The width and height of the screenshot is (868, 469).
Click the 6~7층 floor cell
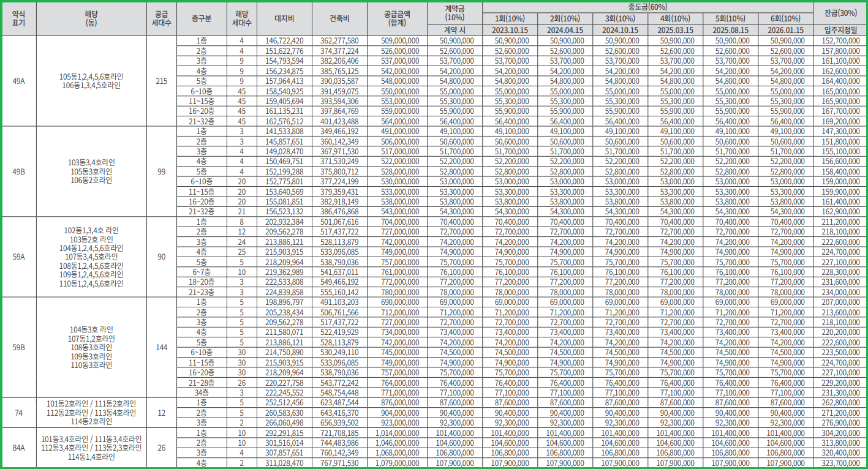[202, 272]
